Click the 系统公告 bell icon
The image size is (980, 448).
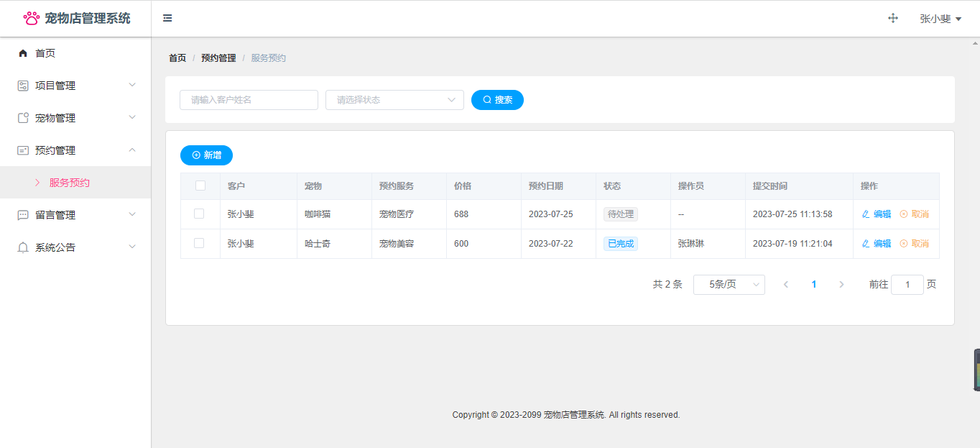23,247
